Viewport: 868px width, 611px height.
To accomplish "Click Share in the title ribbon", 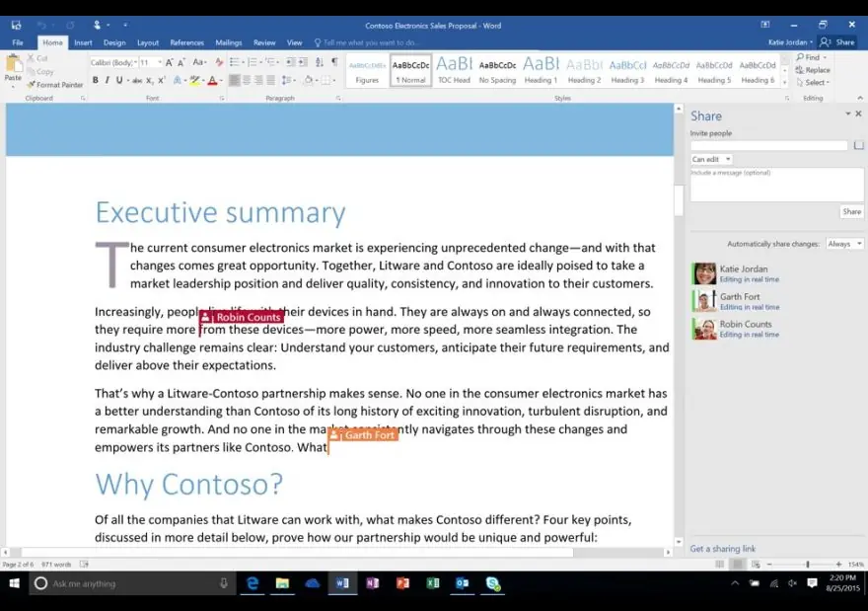I will [x=837, y=42].
